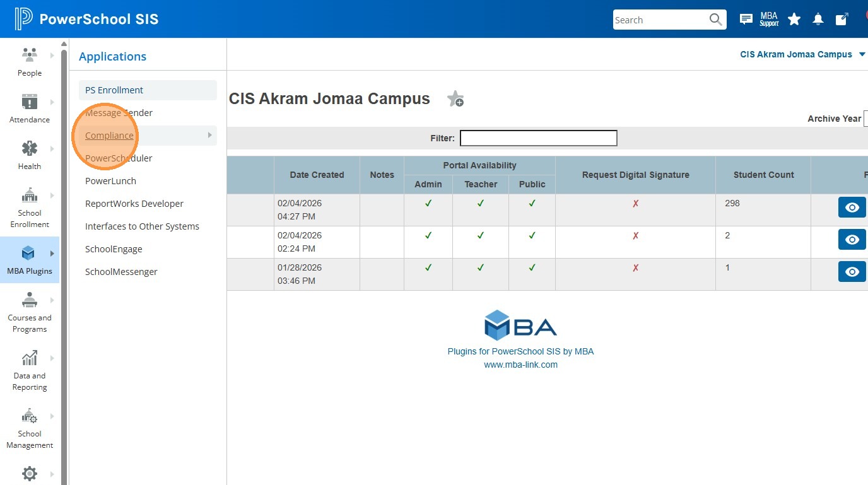Image resolution: width=868 pixels, height=485 pixels.
Task: Open the Attendance navigation menu
Action: [30, 108]
